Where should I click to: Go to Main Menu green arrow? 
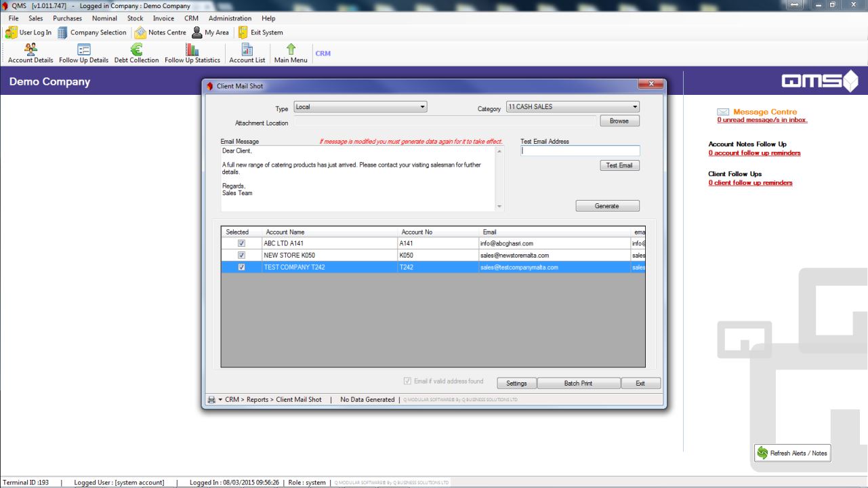(x=291, y=54)
